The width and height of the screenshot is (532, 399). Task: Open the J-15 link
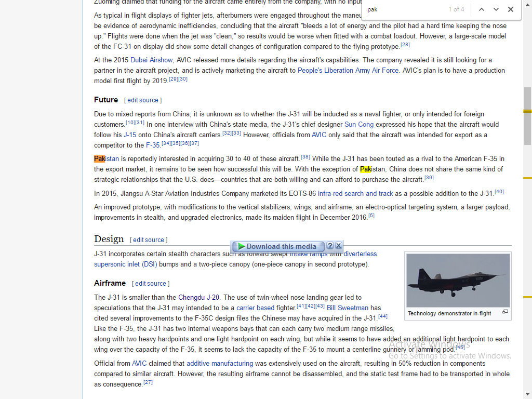130,135
